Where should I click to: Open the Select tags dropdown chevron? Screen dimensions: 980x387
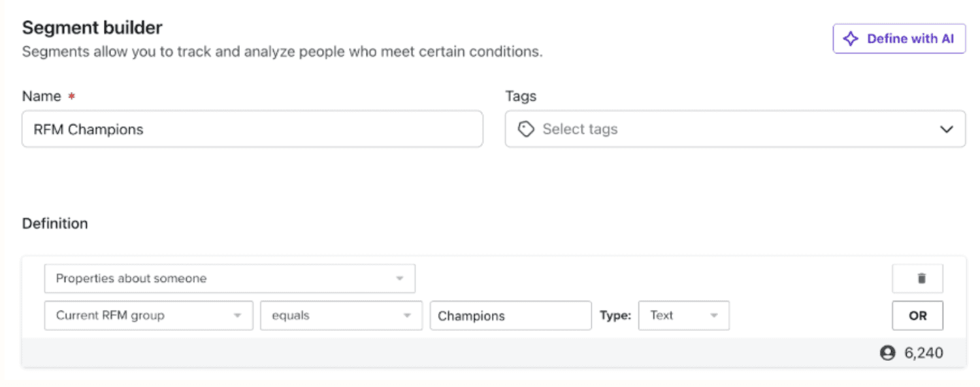(947, 129)
